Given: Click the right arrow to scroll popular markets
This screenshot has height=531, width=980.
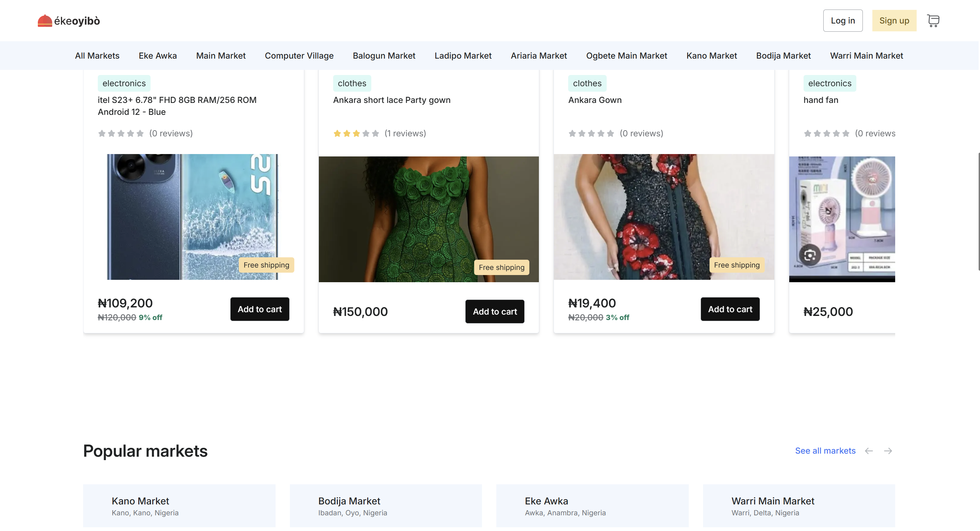Looking at the screenshot, I should pyautogui.click(x=888, y=451).
